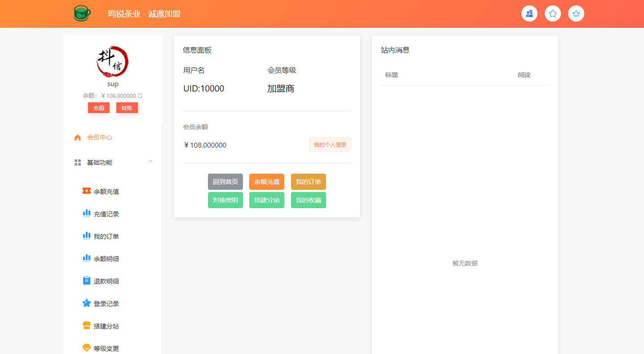
Task: Click the 我的个人信息 tag button
Action: click(x=330, y=144)
